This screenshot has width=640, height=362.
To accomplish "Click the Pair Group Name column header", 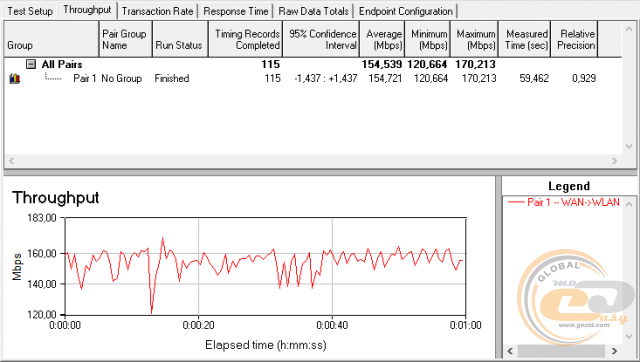I will pos(125,39).
